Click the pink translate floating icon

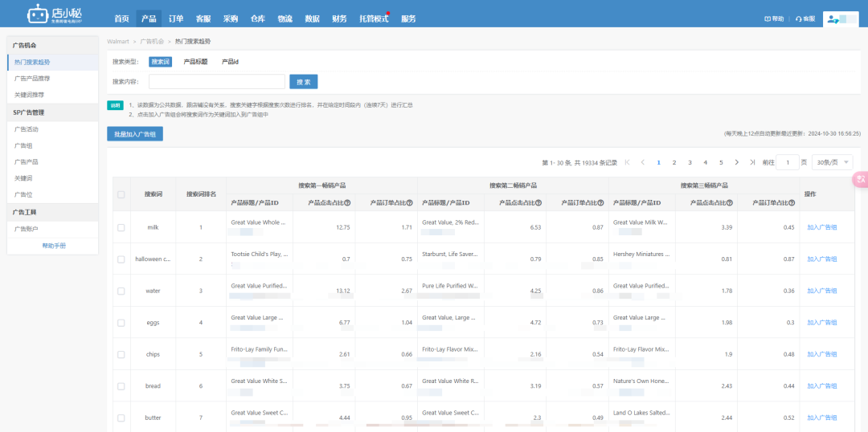[860, 179]
